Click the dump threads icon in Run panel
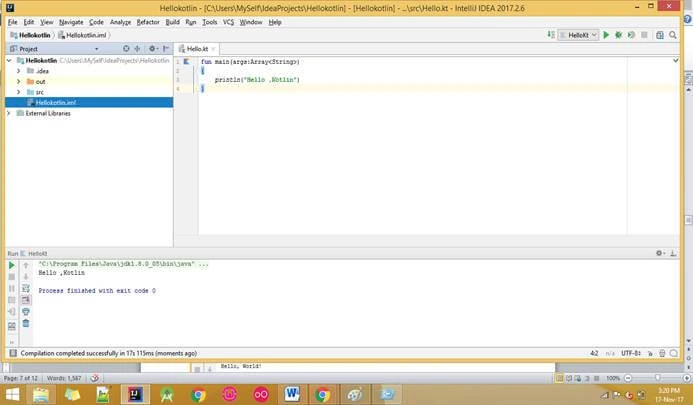693x405 pixels. pyautogui.click(x=12, y=300)
